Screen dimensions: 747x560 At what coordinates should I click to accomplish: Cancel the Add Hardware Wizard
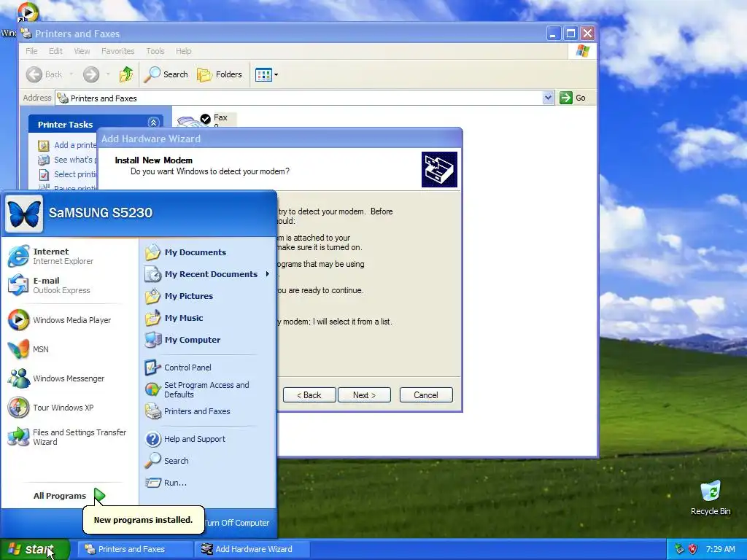tap(426, 394)
